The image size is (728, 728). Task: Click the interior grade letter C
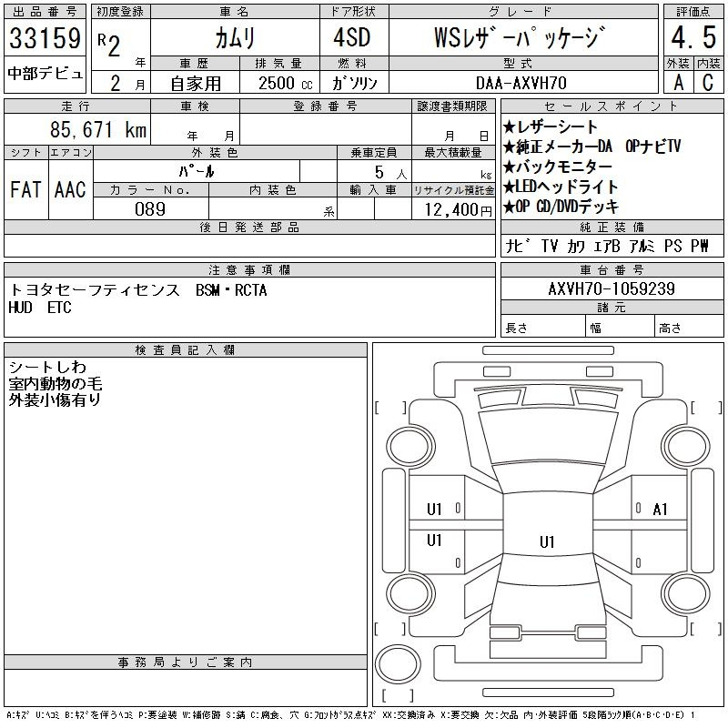coord(708,82)
